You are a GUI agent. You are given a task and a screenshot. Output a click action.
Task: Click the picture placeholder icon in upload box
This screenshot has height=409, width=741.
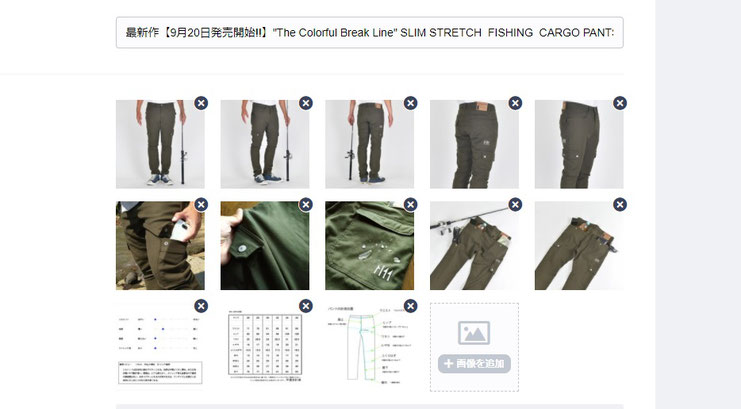pos(474,333)
